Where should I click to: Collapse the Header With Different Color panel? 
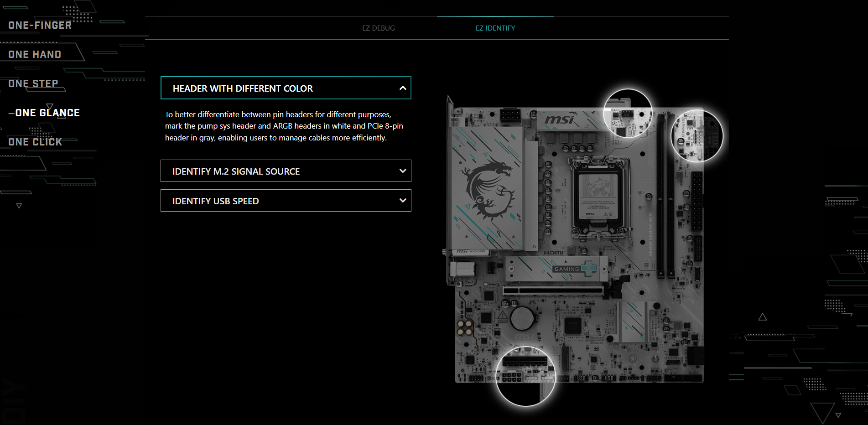pos(286,88)
